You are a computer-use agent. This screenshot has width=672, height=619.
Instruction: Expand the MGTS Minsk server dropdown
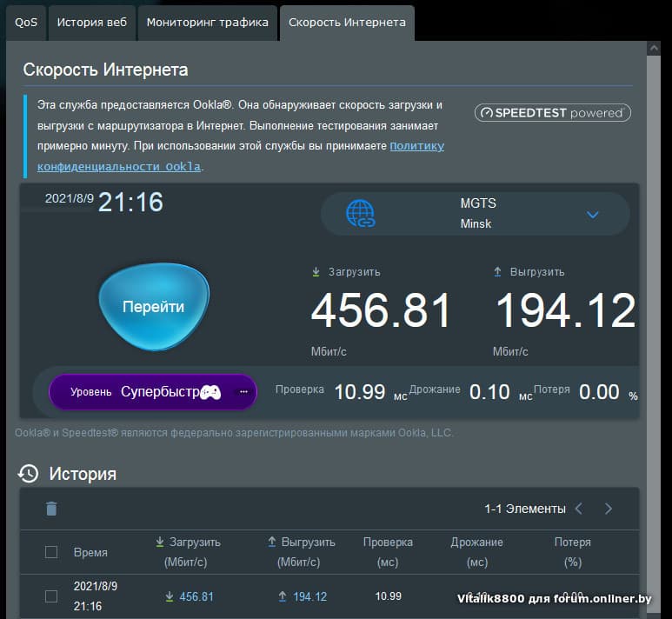(592, 214)
